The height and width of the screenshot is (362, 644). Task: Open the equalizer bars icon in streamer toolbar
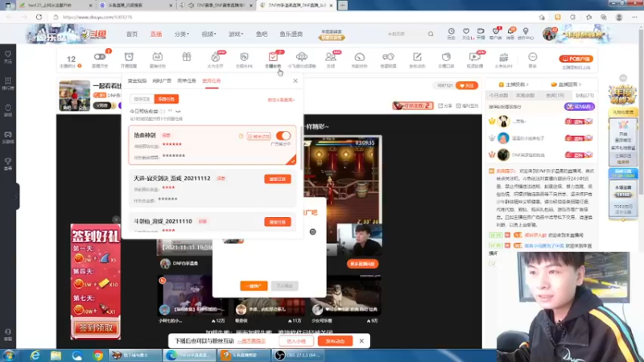(x=504, y=56)
